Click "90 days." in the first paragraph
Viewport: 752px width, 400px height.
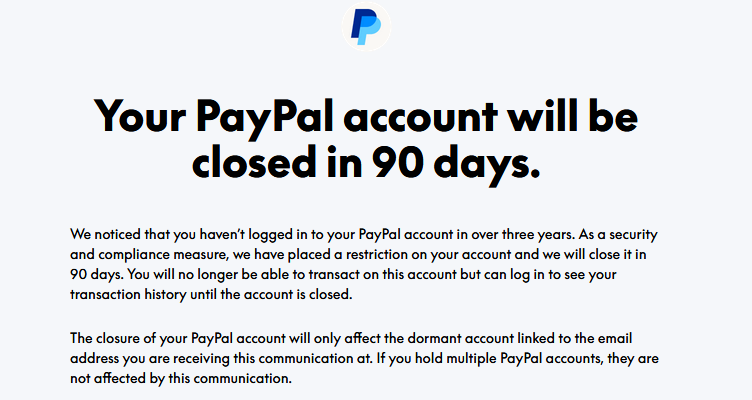96,275
